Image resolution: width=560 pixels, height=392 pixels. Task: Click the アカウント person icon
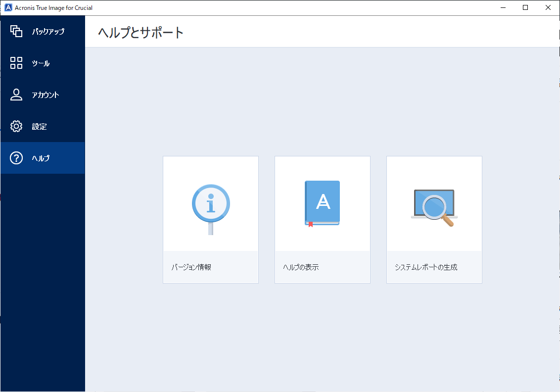click(16, 95)
